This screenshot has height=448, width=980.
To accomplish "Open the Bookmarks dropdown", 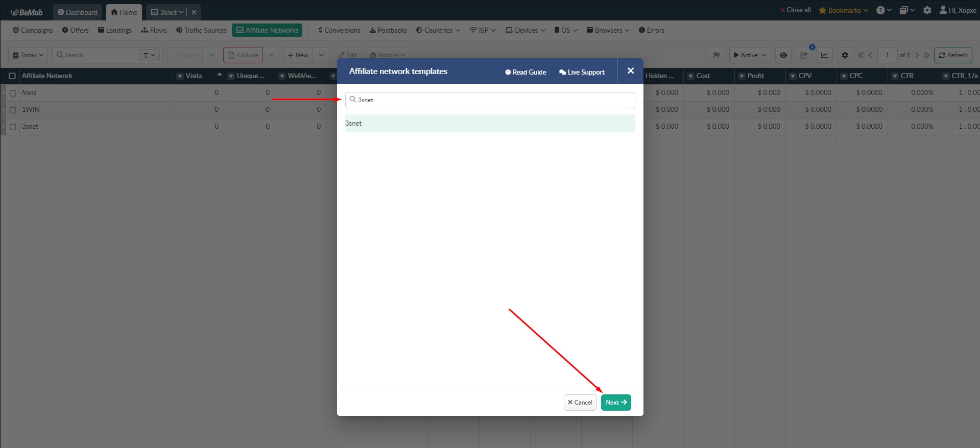I will click(843, 10).
